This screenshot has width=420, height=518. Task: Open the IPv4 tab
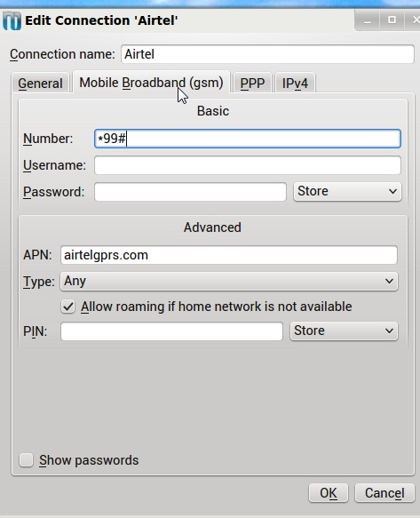(x=295, y=83)
